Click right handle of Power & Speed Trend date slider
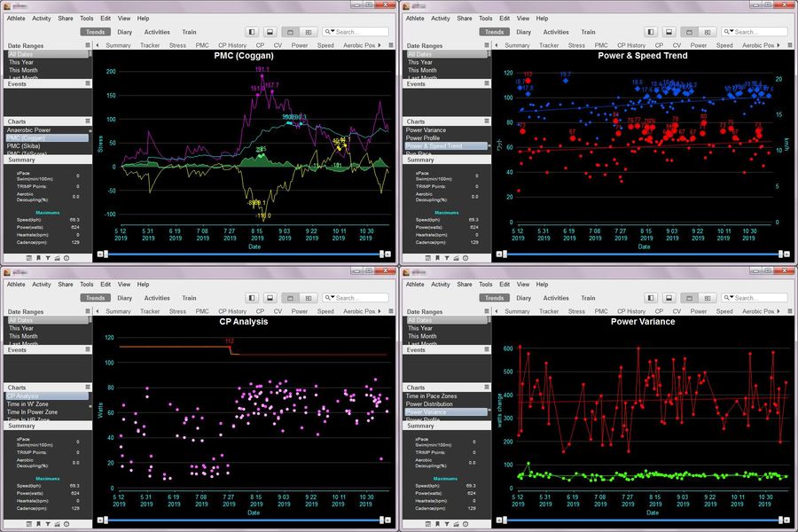Image resolution: width=798 pixels, height=532 pixels. tap(780, 254)
